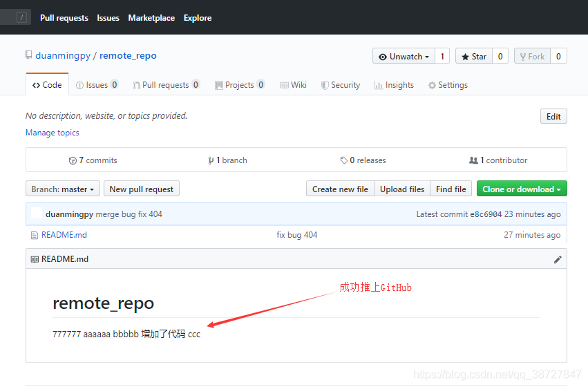Switch to the Security tab

point(341,85)
